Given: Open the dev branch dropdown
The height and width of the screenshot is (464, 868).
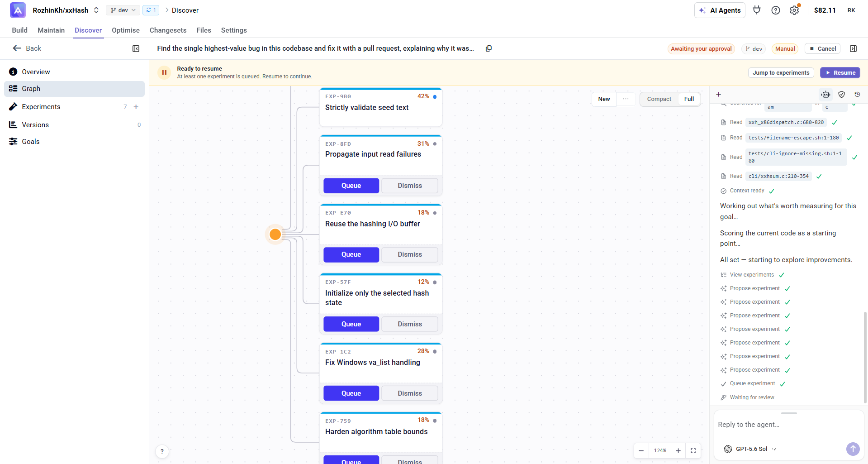Looking at the screenshot, I should pos(123,10).
